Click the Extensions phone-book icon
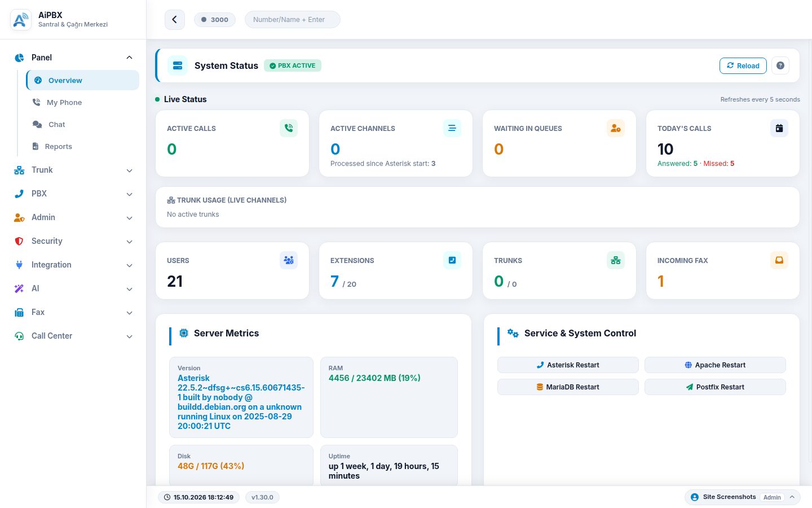Image resolution: width=812 pixels, height=508 pixels. pyautogui.click(x=452, y=260)
